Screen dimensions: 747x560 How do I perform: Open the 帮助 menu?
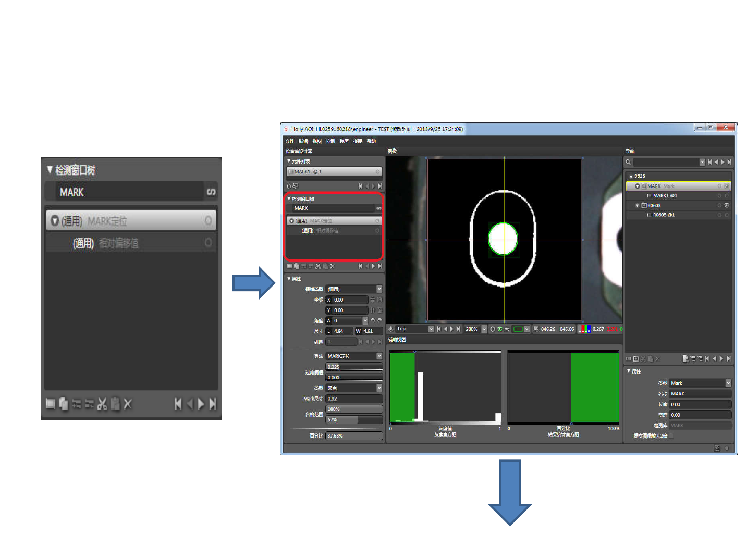tap(371, 141)
